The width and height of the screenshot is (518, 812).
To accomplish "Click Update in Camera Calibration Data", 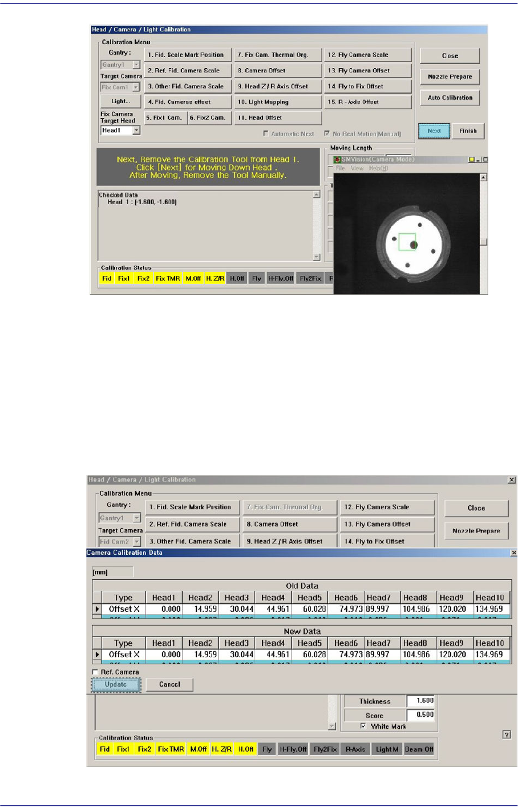I will [x=116, y=684].
